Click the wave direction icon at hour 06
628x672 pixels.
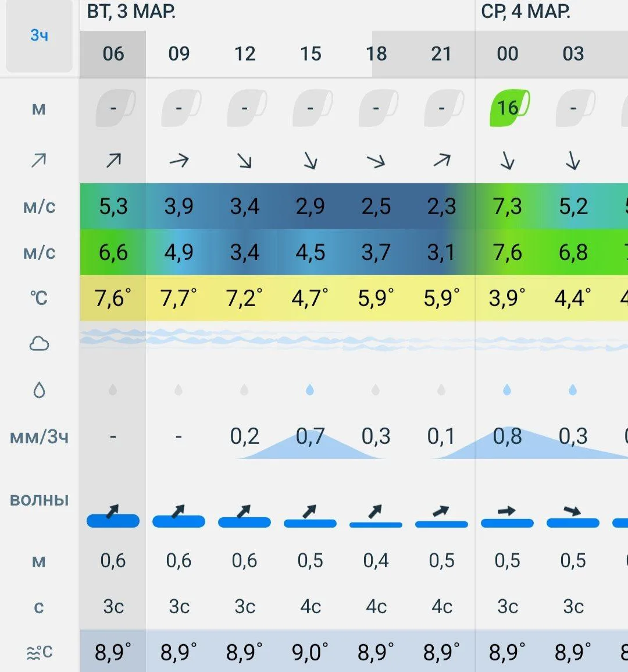click(113, 513)
